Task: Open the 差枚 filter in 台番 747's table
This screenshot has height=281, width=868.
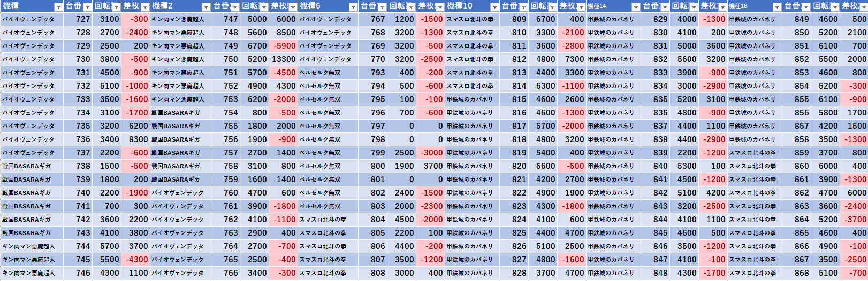Action: point(293,7)
